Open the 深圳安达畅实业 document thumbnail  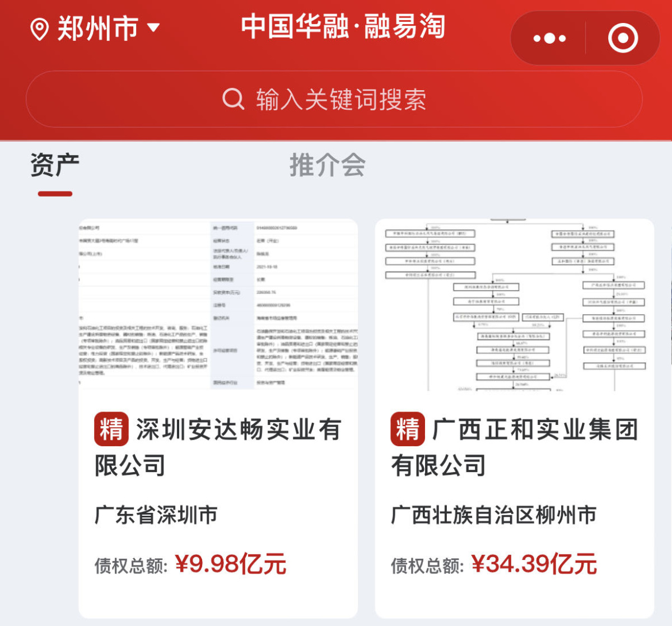[218, 305]
